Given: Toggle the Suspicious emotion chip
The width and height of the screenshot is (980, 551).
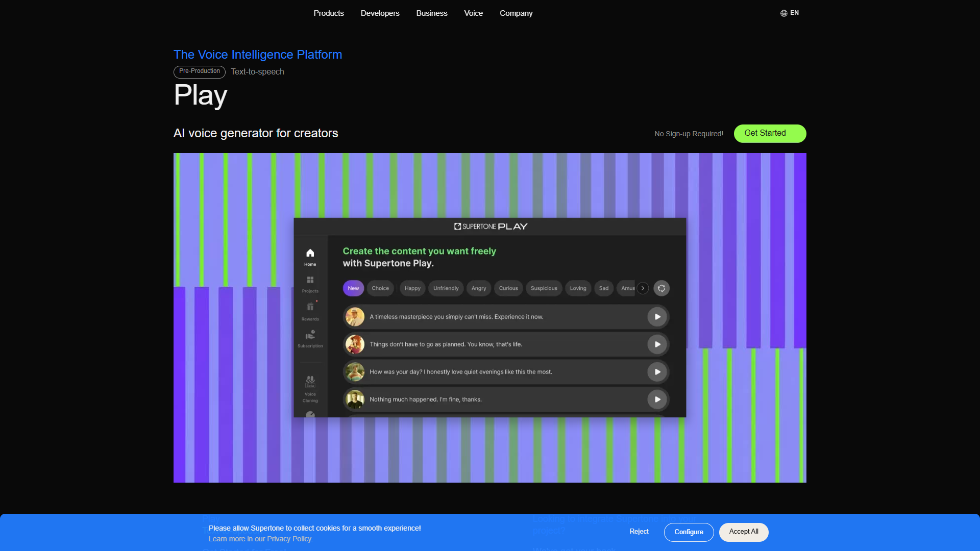Looking at the screenshot, I should [544, 288].
